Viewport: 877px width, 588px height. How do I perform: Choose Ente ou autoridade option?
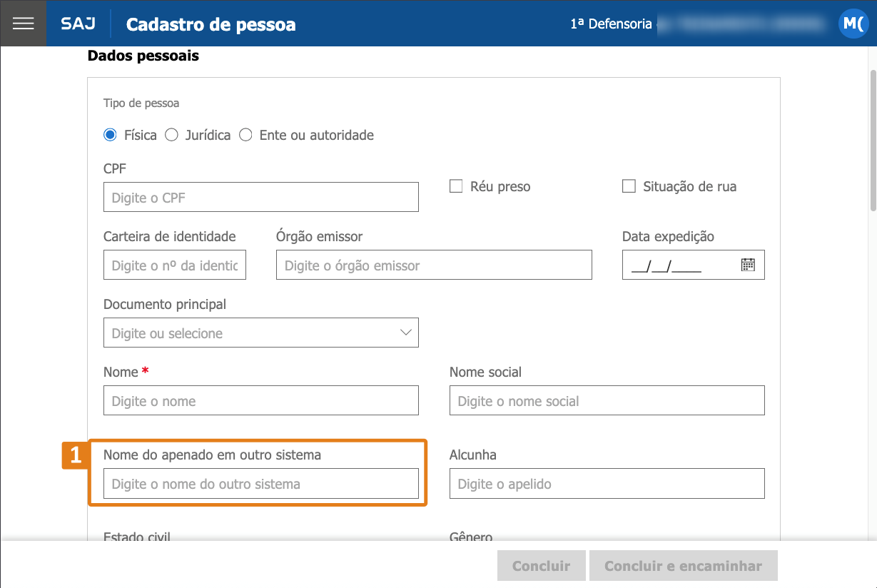(x=245, y=135)
